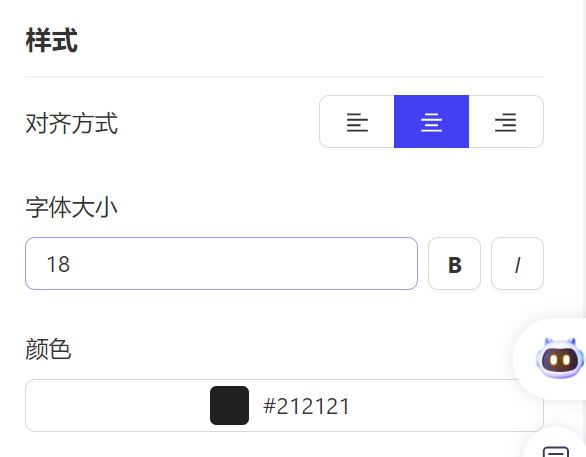Click the 样式 section heading
The height and width of the screenshot is (457, 586).
[x=52, y=40]
